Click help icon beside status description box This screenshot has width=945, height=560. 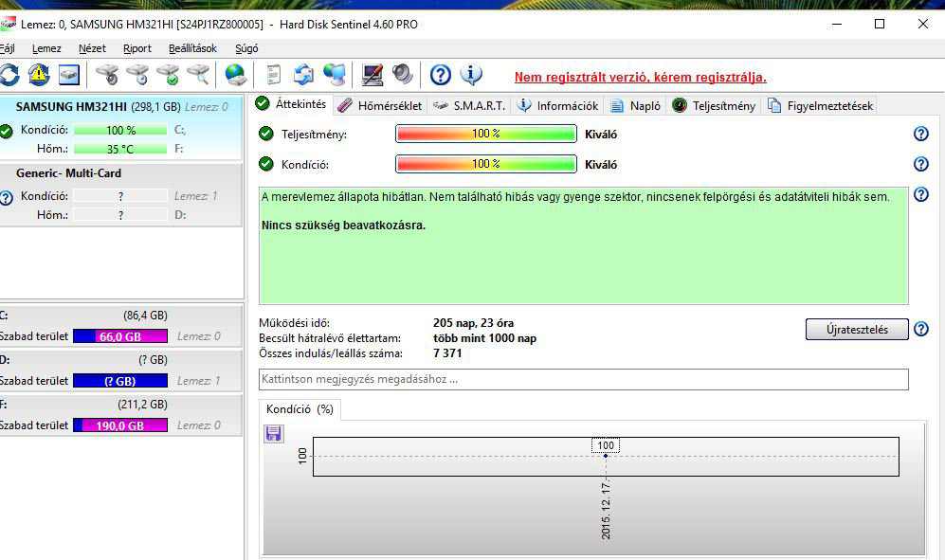coord(921,194)
